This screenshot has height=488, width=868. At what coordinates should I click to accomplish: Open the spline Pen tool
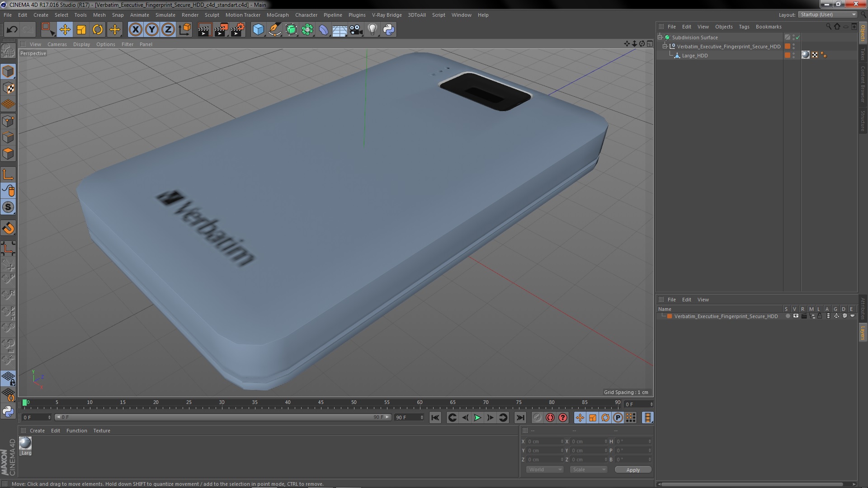coord(274,30)
